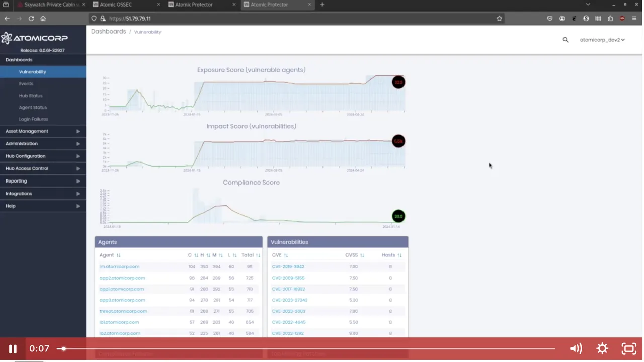Open the Vulnerability dashboard item
Image resolution: width=644 pixels, height=362 pixels.
(x=43, y=72)
